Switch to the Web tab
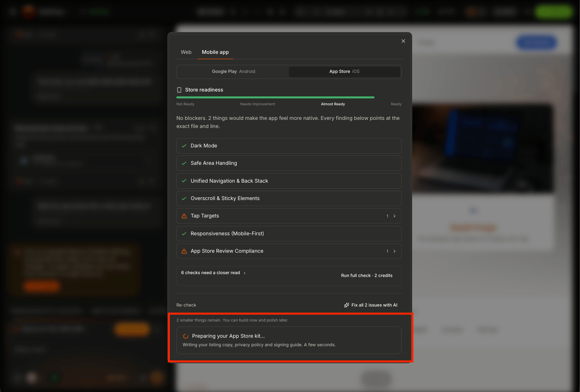The width and height of the screenshot is (580, 392). coord(186,52)
